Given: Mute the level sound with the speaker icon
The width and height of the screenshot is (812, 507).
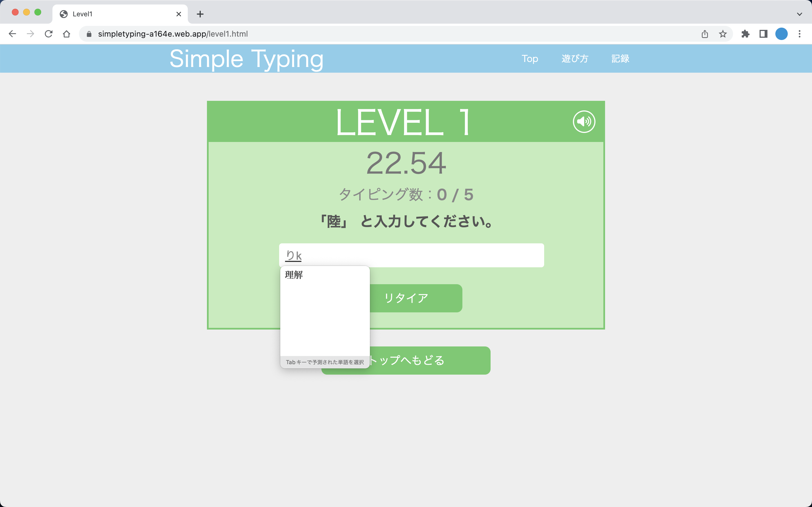Looking at the screenshot, I should coord(584,122).
